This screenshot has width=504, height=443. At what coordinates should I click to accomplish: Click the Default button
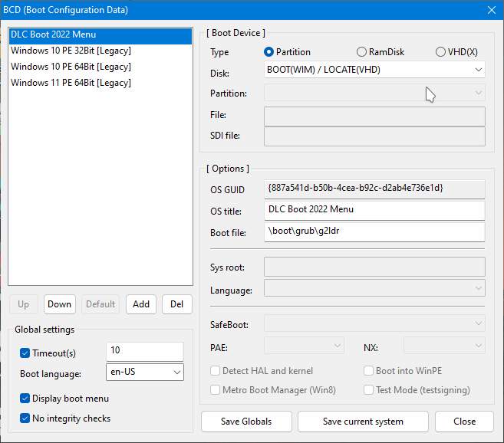pos(100,304)
